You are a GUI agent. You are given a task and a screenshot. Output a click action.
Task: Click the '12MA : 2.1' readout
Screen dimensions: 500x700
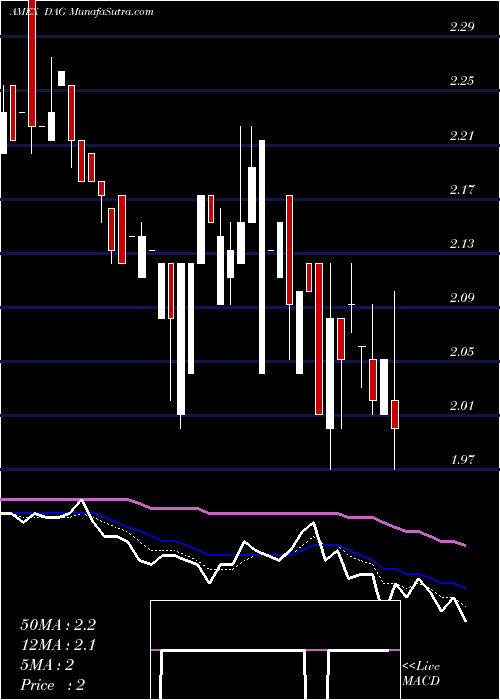[x=58, y=645]
